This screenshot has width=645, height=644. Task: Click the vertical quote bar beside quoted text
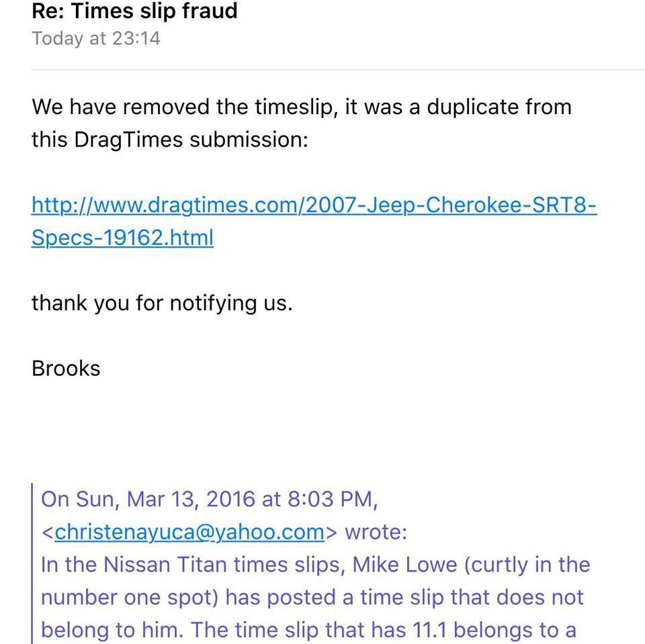tap(32, 563)
